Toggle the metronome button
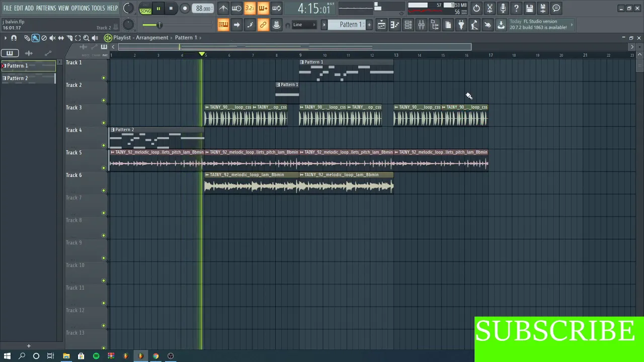The image size is (644, 362). coord(223,8)
